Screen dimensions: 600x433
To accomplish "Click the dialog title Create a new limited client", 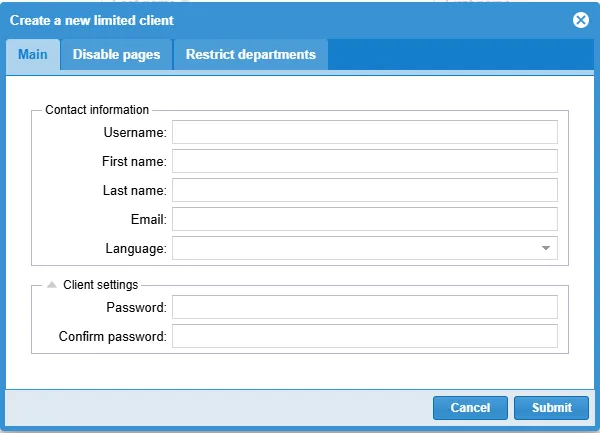I will pos(92,20).
